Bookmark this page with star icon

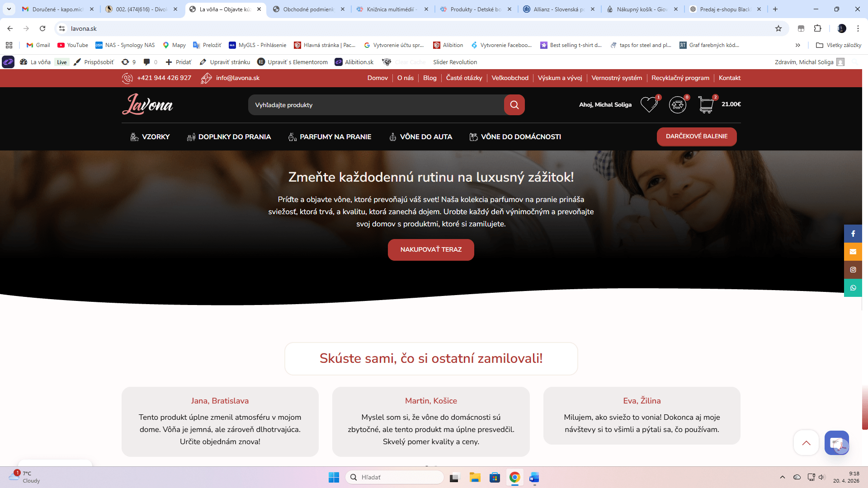coord(778,28)
